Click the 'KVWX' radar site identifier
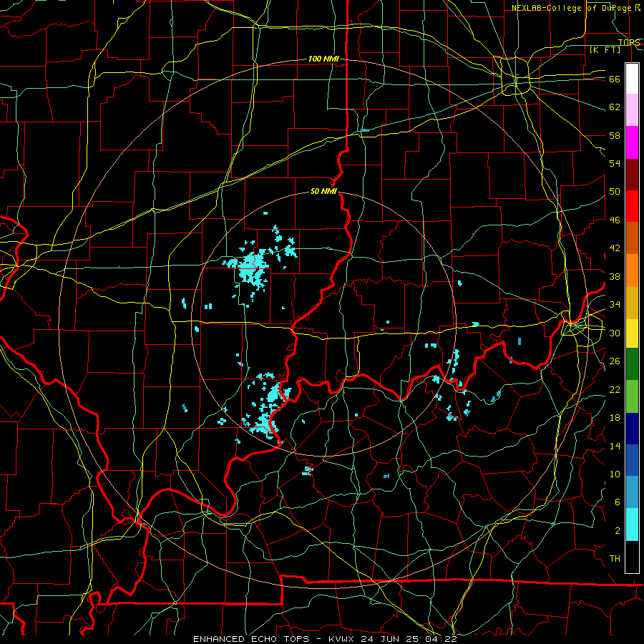The width and height of the screenshot is (644, 644). [343, 639]
